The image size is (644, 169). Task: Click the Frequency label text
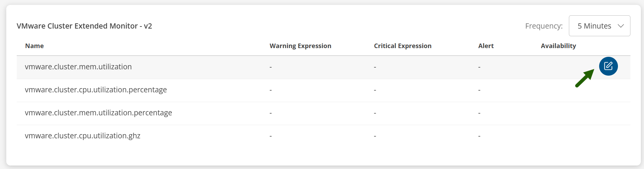pos(544,26)
